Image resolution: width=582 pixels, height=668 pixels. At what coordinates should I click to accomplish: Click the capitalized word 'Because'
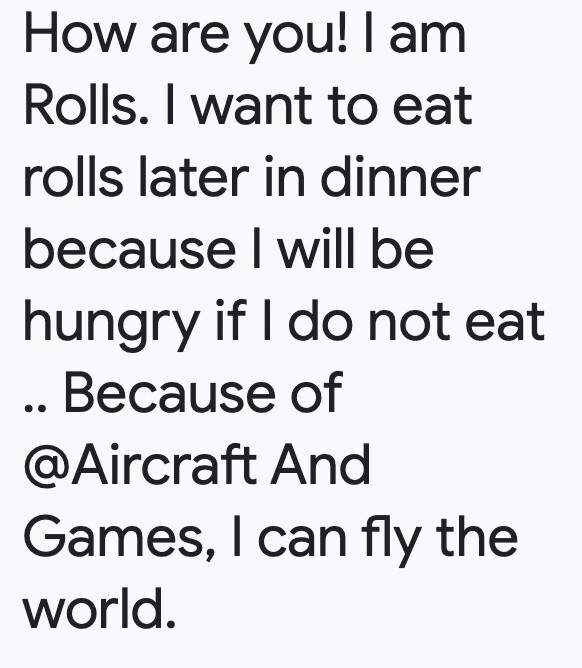point(170,392)
